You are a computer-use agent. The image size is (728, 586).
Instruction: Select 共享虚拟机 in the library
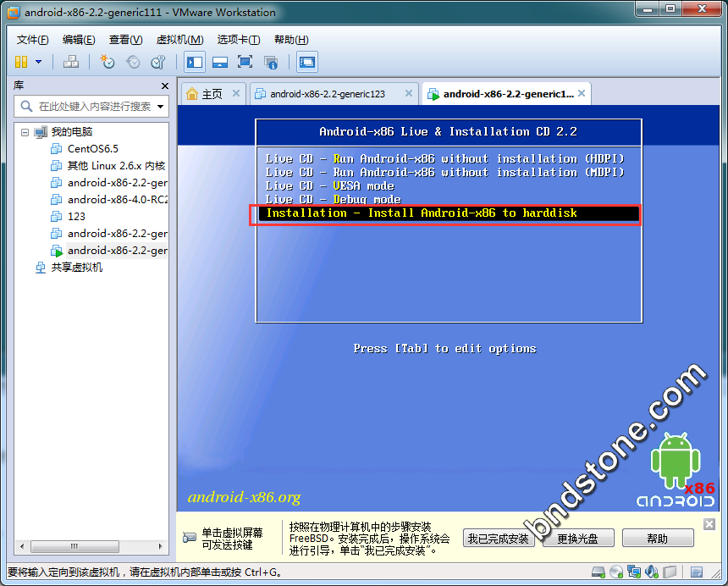[77, 268]
